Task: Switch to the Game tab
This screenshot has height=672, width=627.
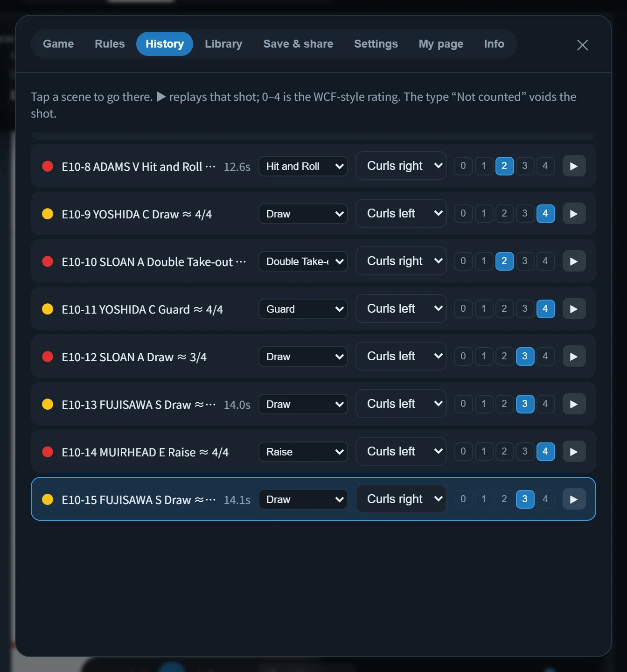Action: pos(58,44)
